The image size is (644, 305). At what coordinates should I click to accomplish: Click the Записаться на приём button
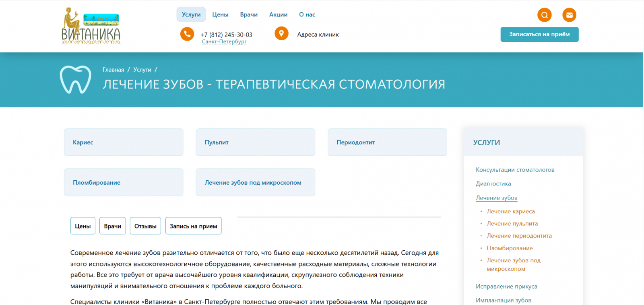[539, 34]
